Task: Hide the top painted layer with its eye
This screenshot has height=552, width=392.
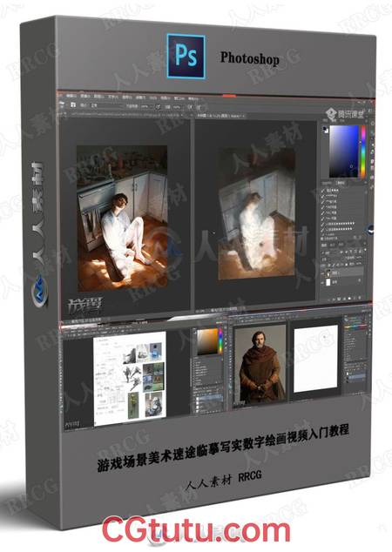Action: (323, 273)
